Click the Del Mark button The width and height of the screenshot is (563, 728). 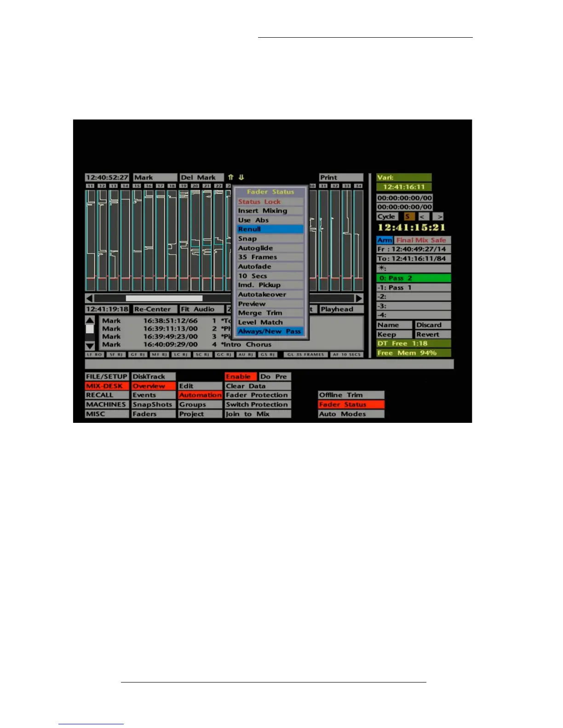[x=201, y=177]
